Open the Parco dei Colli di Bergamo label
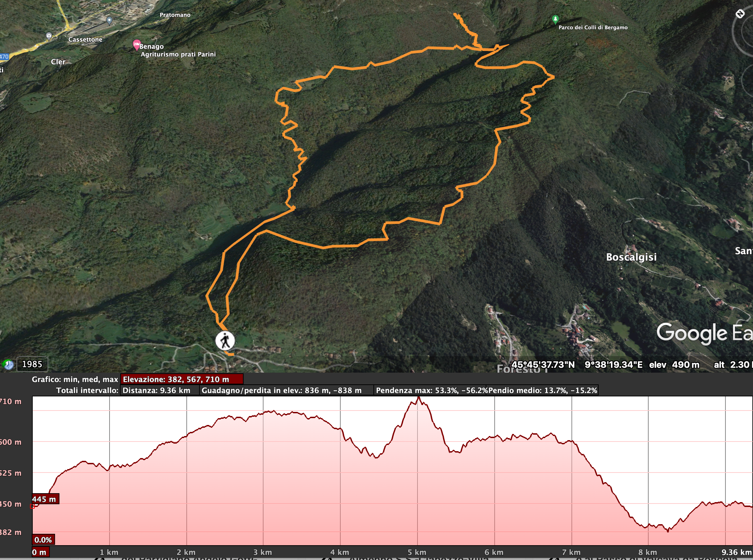Screen dimensions: 753x560 pyautogui.click(x=593, y=28)
